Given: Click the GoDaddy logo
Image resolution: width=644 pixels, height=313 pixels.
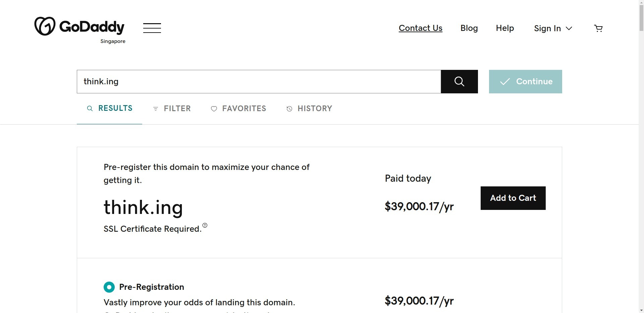Looking at the screenshot, I should pos(79,26).
